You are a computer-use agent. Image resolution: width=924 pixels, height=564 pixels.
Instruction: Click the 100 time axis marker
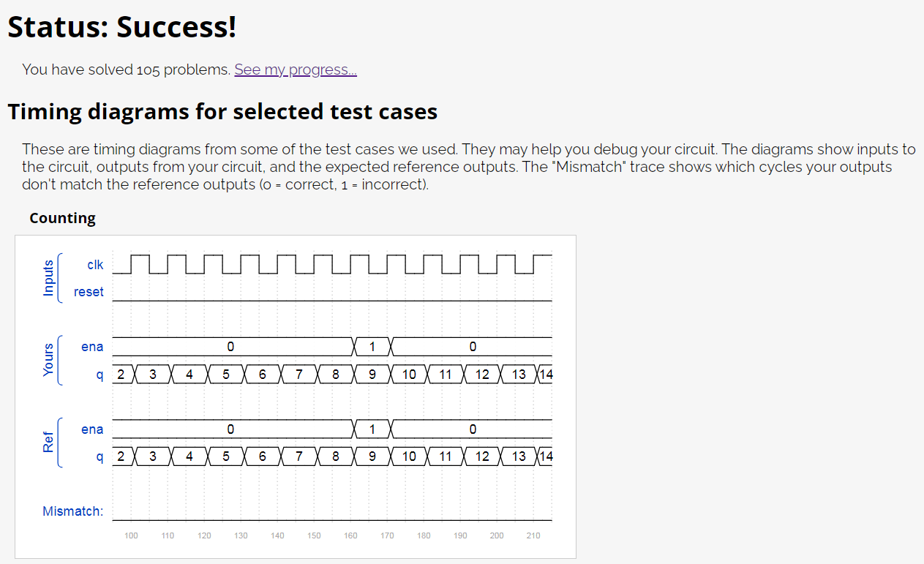[131, 535]
